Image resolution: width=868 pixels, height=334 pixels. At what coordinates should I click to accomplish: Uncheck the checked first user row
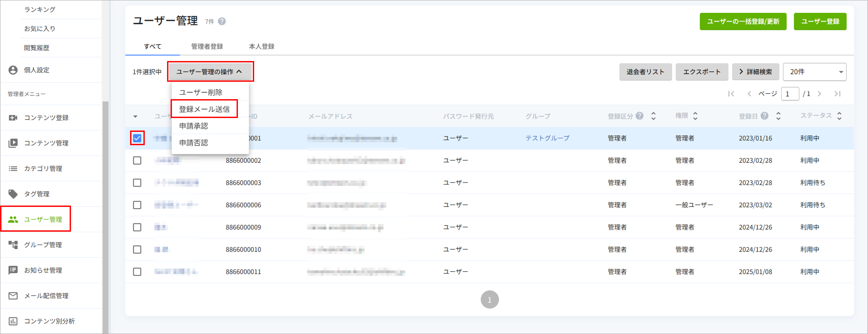[x=137, y=138]
